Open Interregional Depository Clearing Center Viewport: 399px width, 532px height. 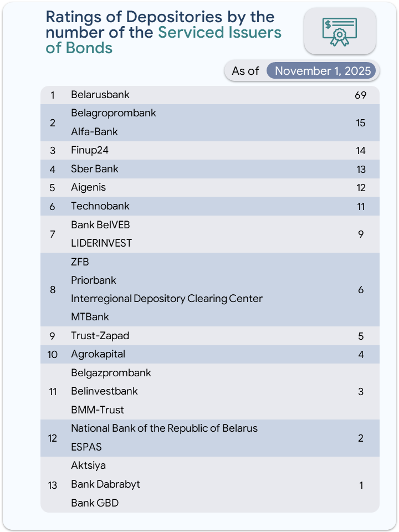coord(166,299)
